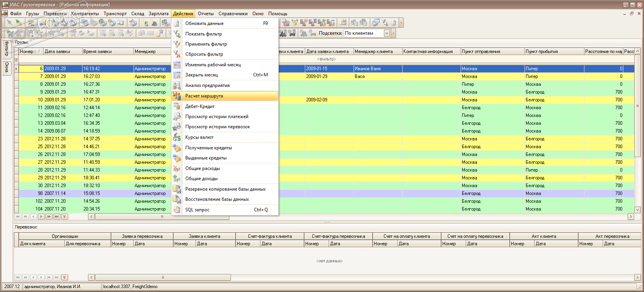
Task: Choose Расчет маршрута from Действия menu
Action: (204, 96)
